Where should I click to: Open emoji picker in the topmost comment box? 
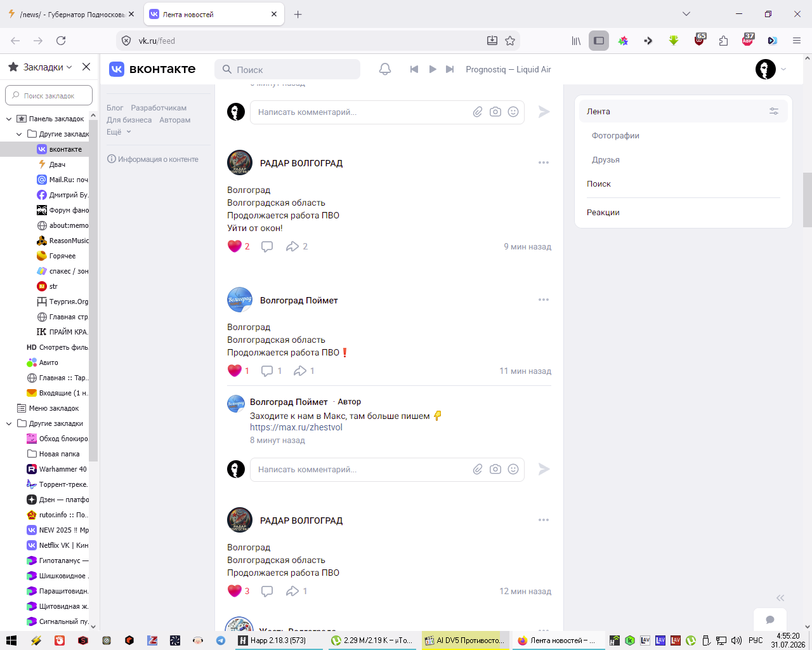513,112
